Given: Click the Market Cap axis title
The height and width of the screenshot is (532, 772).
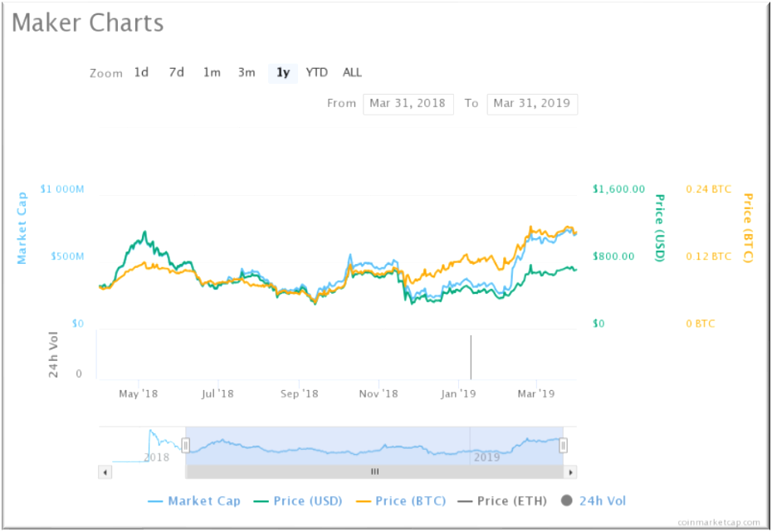Looking at the screenshot, I should [22, 228].
